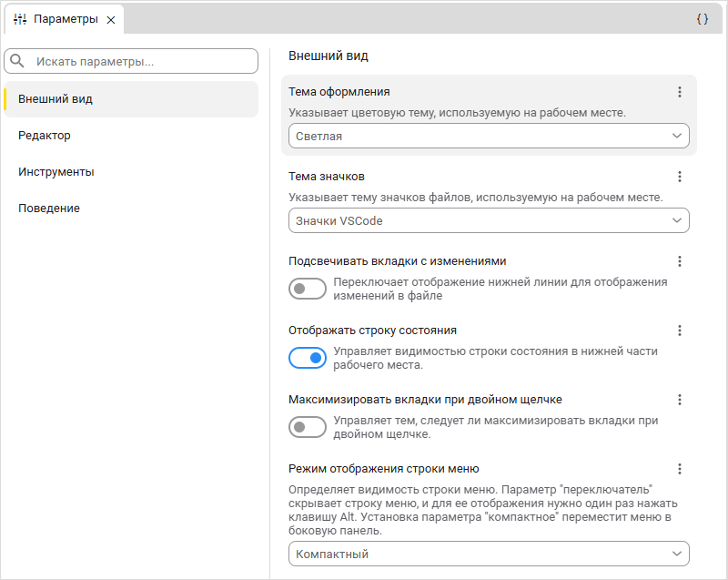Enable Подсвечивать вкладки с изменениями toggle
This screenshot has width=728, height=580.
(307, 289)
